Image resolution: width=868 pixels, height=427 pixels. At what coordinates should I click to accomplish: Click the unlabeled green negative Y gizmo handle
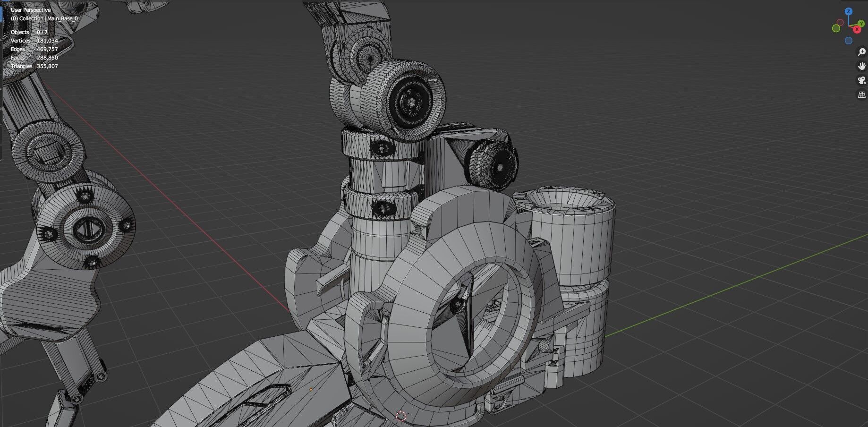click(x=836, y=28)
